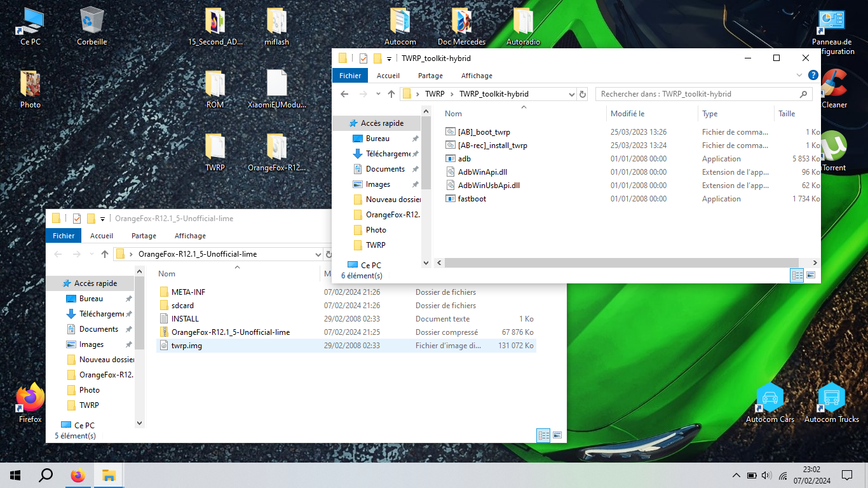This screenshot has width=868, height=488.
Task: Go up one level in TWRP window
Action: tap(391, 94)
